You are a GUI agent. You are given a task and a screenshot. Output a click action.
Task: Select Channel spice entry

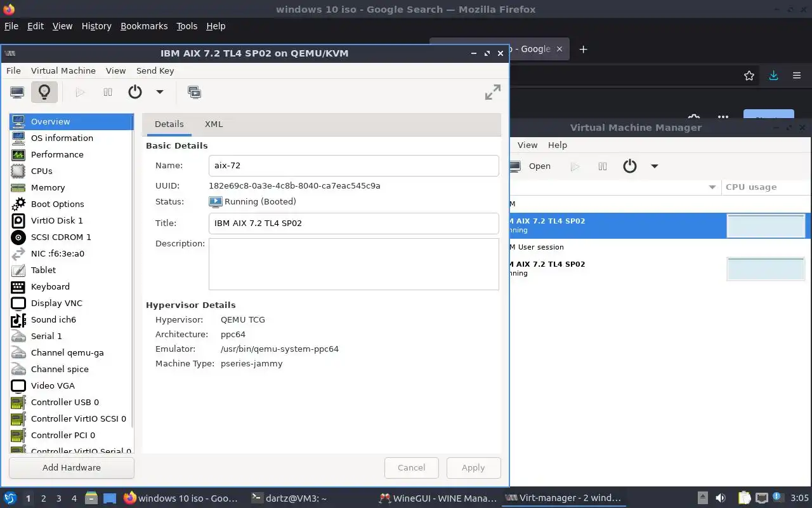72,369
